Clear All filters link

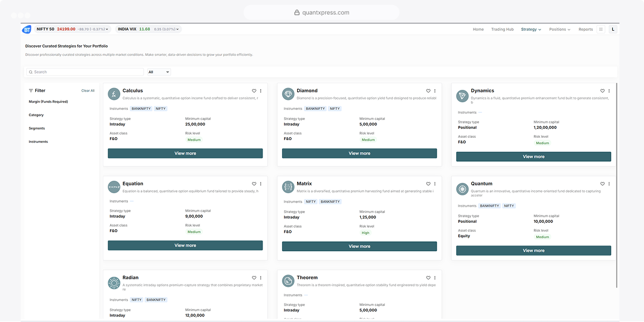[88, 90]
